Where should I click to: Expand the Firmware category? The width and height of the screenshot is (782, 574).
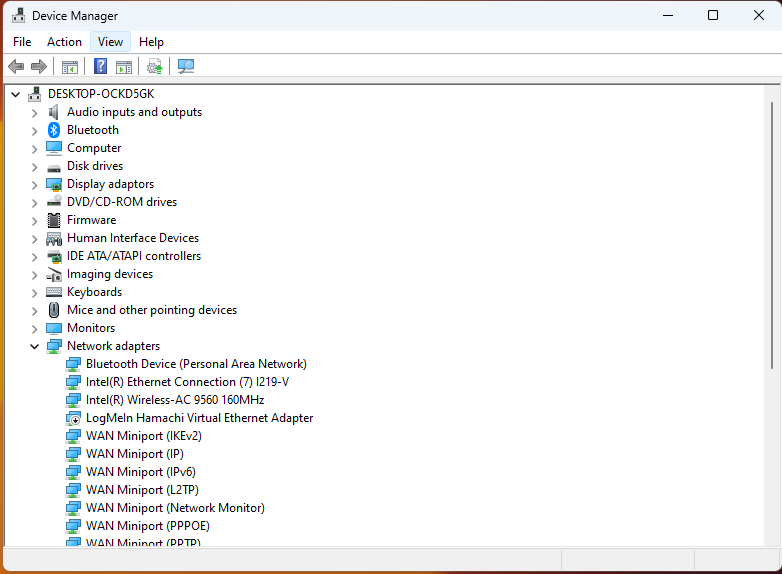pyautogui.click(x=34, y=221)
